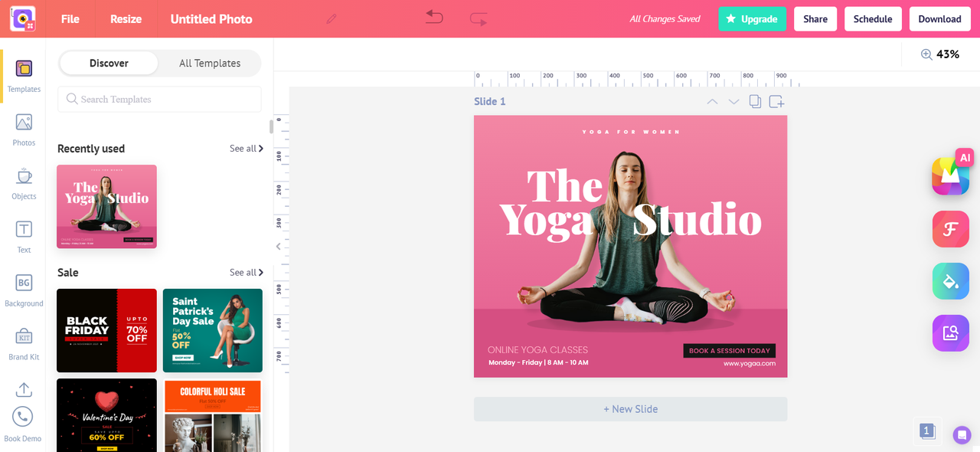Open the Background sidebar panel

tap(24, 291)
